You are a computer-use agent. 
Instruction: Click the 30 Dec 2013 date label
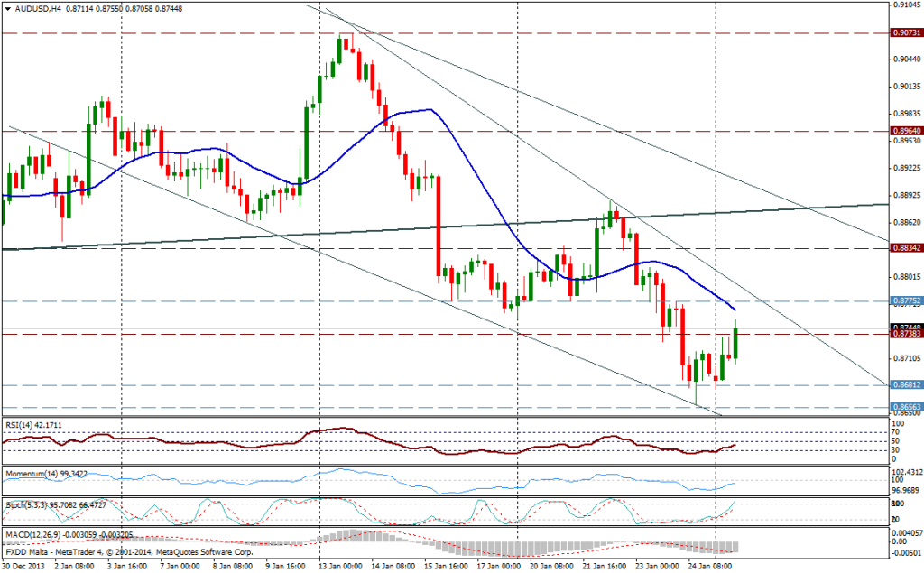pyautogui.click(x=26, y=567)
